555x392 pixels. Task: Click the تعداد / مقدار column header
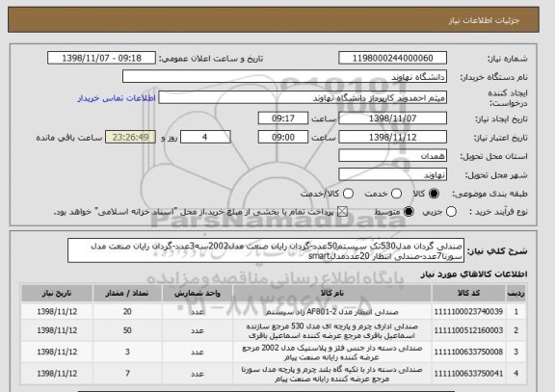127,293
